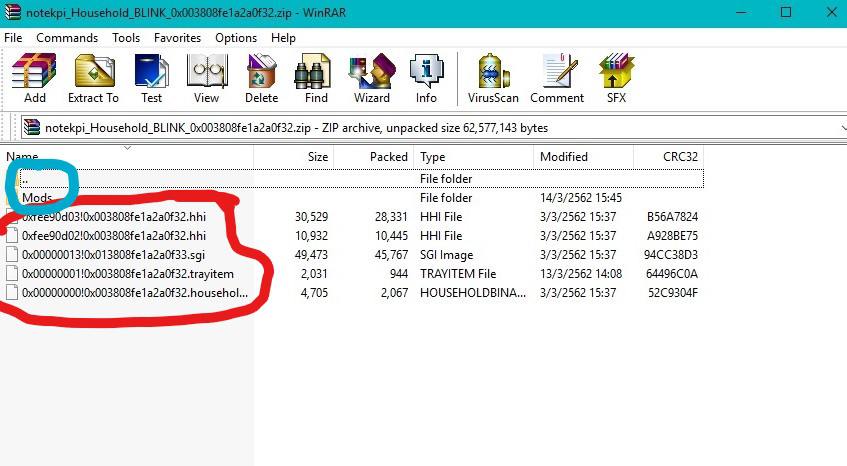Click CRC32 value B56A7824
The height and width of the screenshot is (466, 847).
673,217
